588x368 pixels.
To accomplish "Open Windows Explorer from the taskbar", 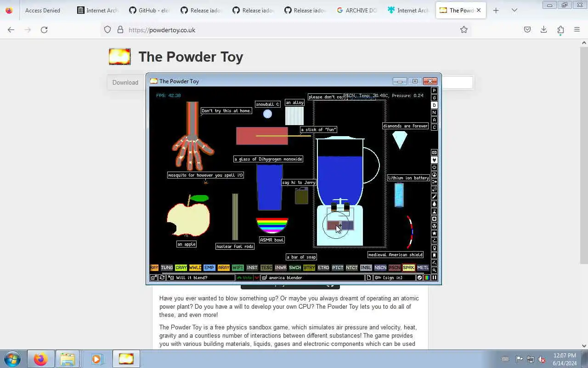I will [68, 359].
